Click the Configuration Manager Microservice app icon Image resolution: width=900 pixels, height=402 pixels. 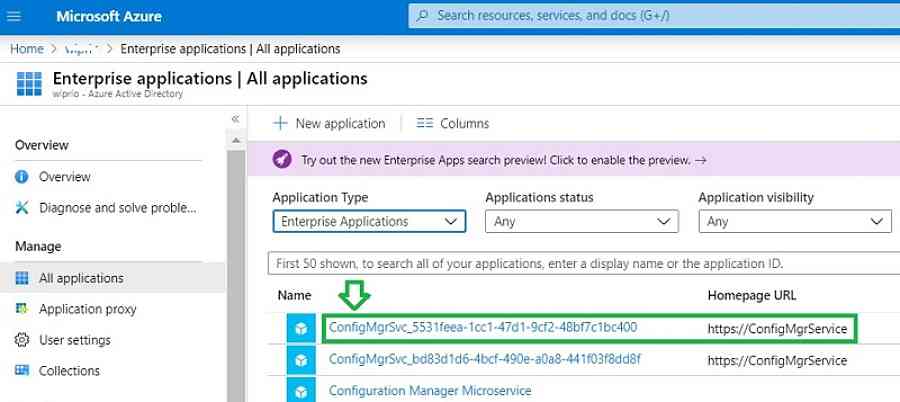point(301,391)
